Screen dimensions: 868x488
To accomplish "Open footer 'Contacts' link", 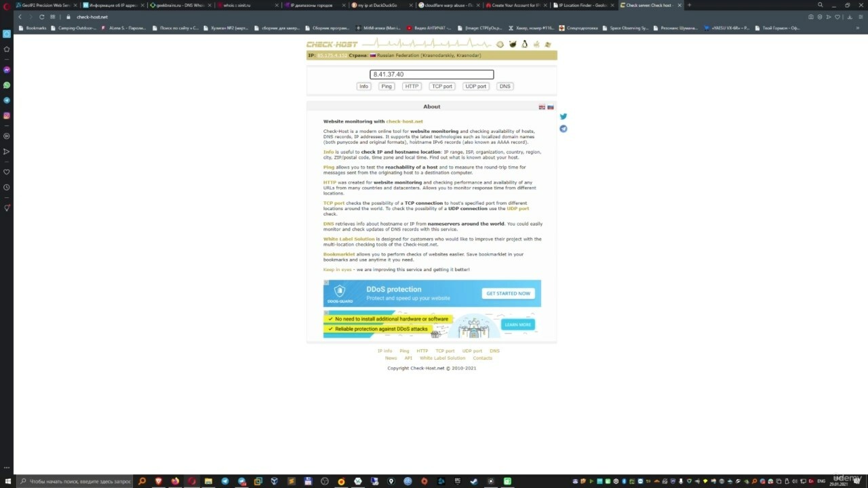I will coord(482,358).
